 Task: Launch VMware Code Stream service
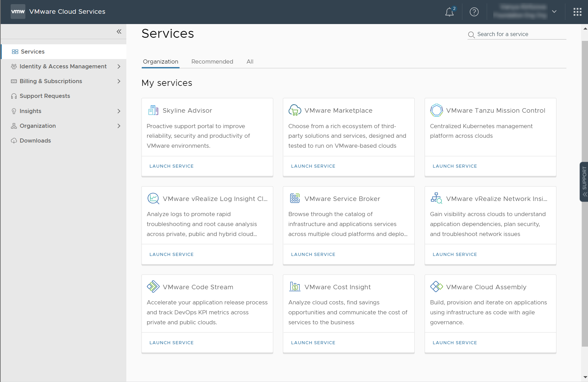point(172,343)
